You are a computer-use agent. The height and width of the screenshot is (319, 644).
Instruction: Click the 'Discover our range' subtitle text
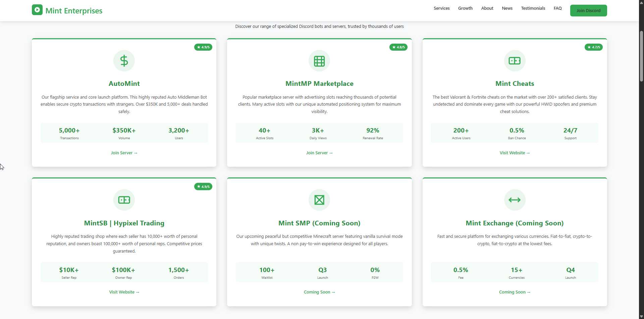click(x=319, y=26)
